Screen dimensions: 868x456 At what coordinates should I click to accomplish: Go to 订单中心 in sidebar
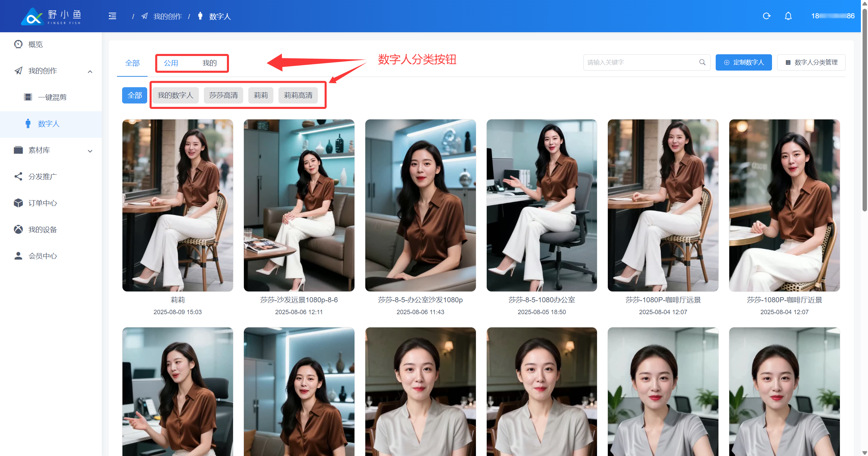point(42,203)
